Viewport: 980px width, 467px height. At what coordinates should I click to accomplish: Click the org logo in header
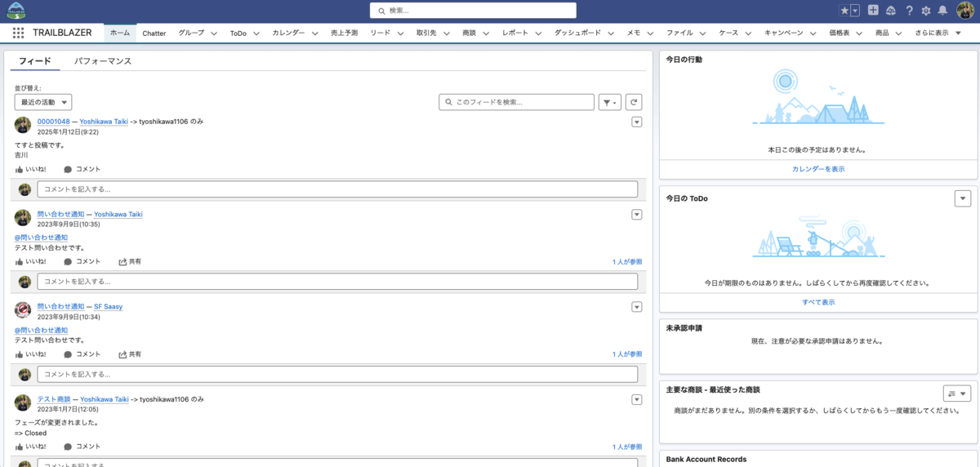(16, 11)
